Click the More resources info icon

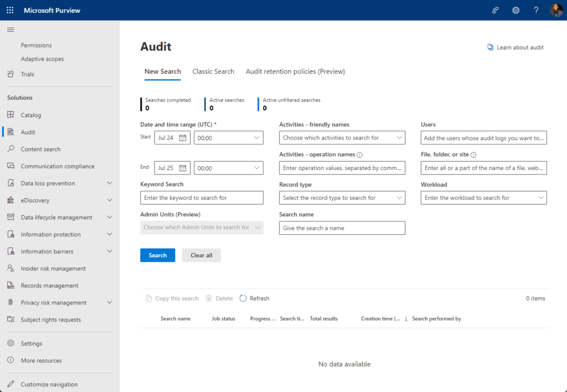11,360
